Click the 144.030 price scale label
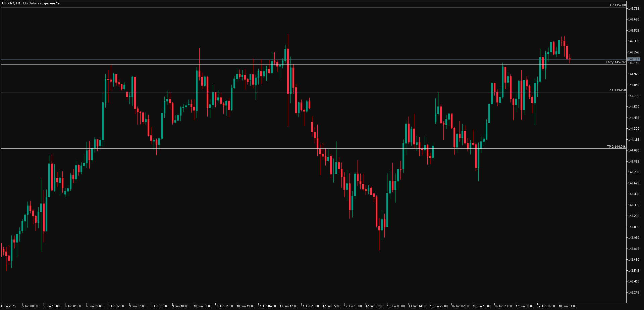Screen dimensions: 644x310 pyautogui.click(x=634, y=150)
